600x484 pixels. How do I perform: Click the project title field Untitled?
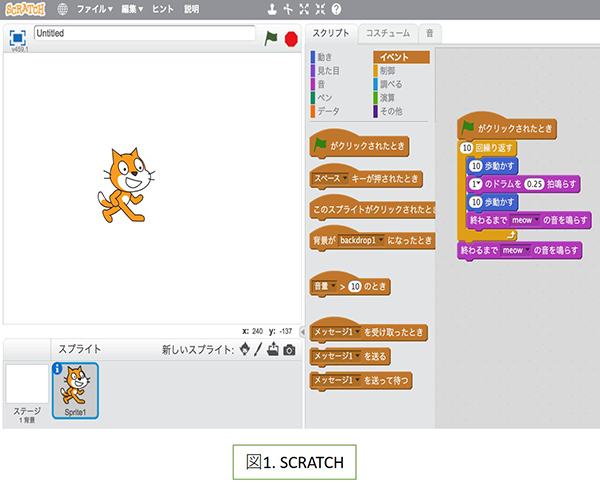pos(145,33)
